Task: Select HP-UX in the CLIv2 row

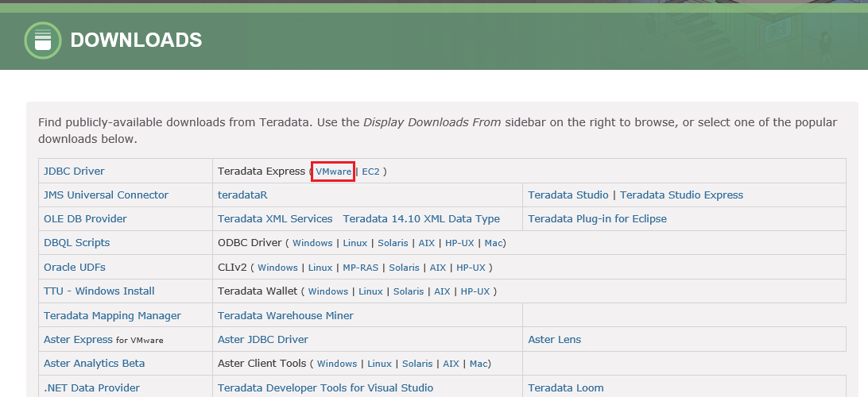Action: [471, 268]
